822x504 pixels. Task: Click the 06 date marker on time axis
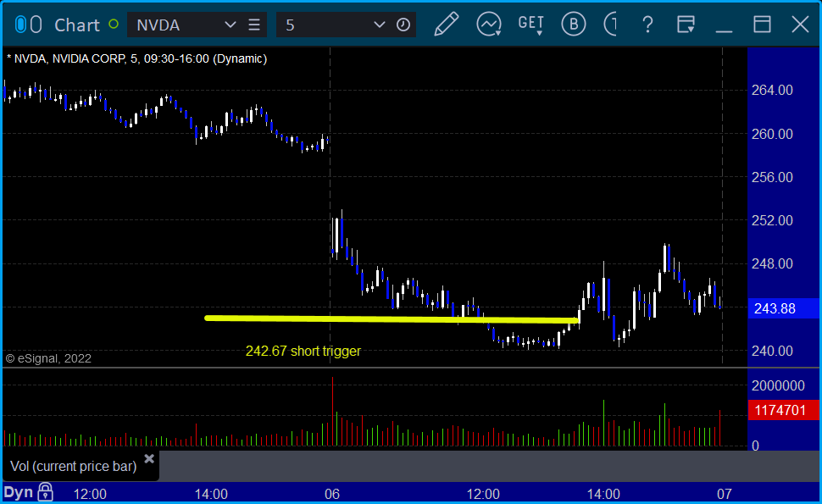click(x=332, y=494)
